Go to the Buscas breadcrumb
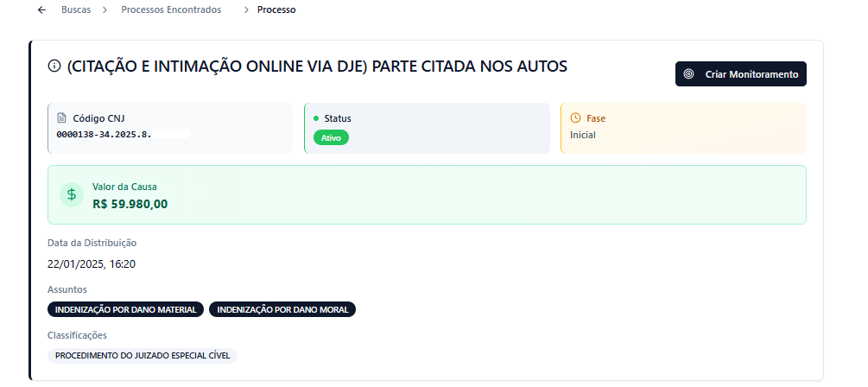This screenshot has height=387, width=868. [x=76, y=10]
